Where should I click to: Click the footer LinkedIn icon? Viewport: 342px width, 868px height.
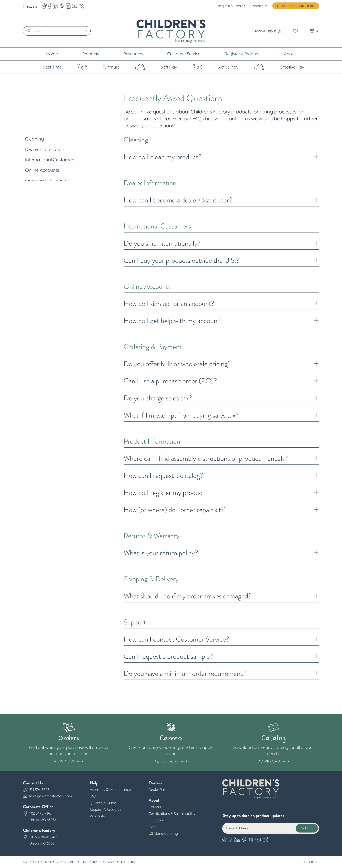[237, 840]
